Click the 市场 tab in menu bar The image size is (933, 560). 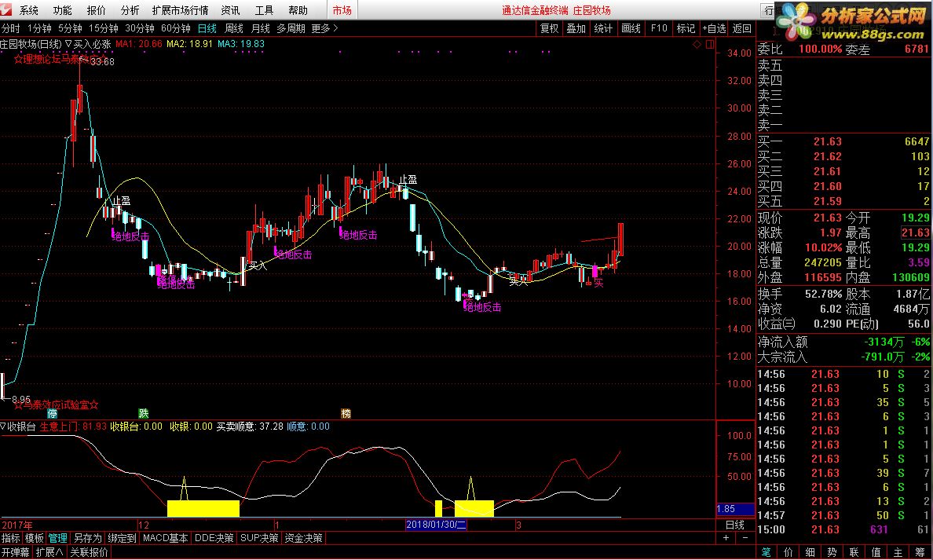342,10
